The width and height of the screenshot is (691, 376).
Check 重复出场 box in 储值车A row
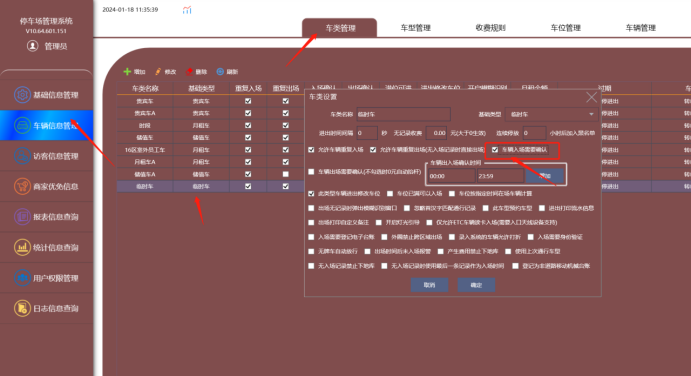(x=286, y=174)
